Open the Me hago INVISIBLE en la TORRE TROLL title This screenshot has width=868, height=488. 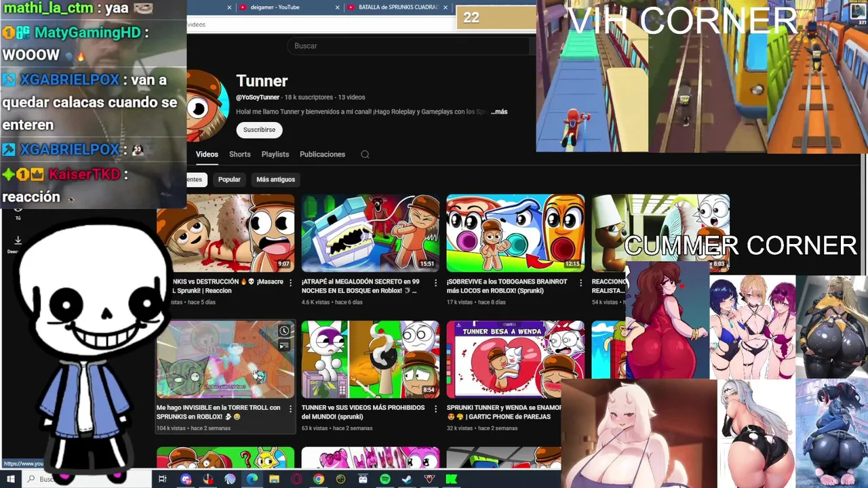tap(218, 412)
